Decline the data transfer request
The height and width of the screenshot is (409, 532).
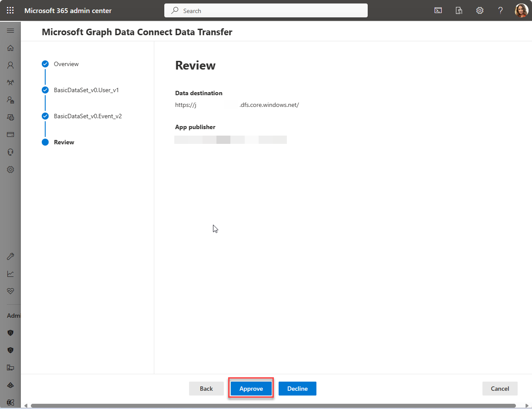[x=297, y=388]
